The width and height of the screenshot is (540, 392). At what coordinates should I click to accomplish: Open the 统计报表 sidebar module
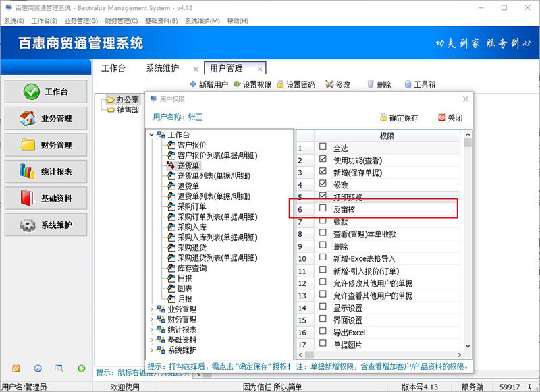[x=46, y=171]
